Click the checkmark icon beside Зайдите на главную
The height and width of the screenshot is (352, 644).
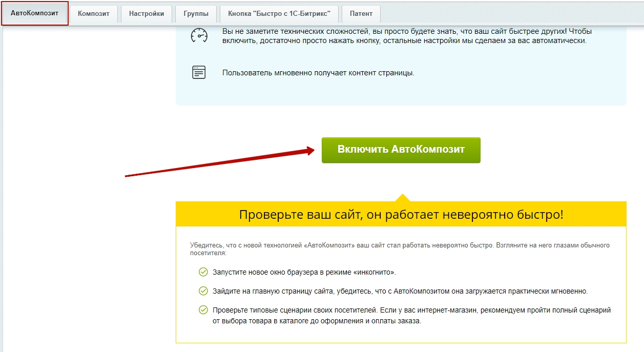[x=203, y=291]
